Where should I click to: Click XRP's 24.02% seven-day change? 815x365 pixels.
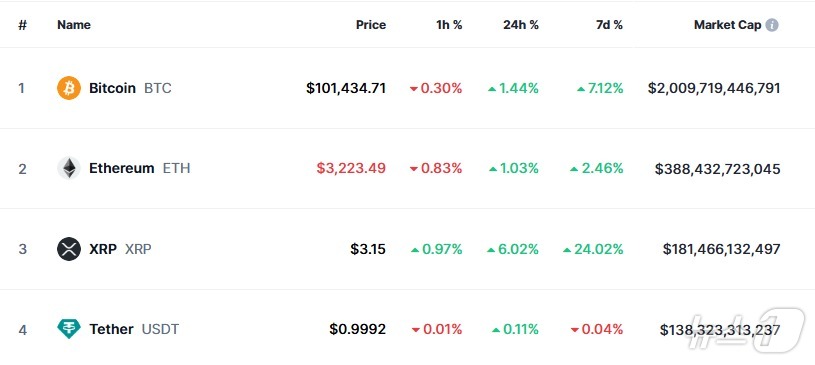(x=593, y=249)
